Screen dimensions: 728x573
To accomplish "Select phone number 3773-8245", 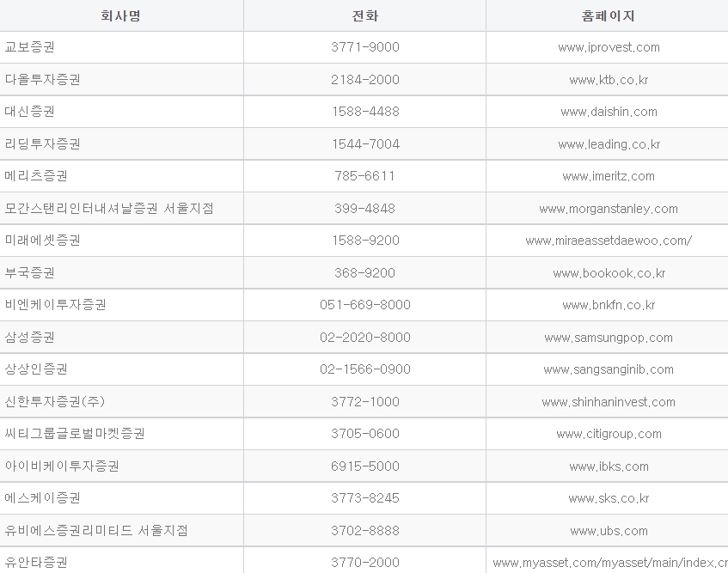I will [365, 498].
